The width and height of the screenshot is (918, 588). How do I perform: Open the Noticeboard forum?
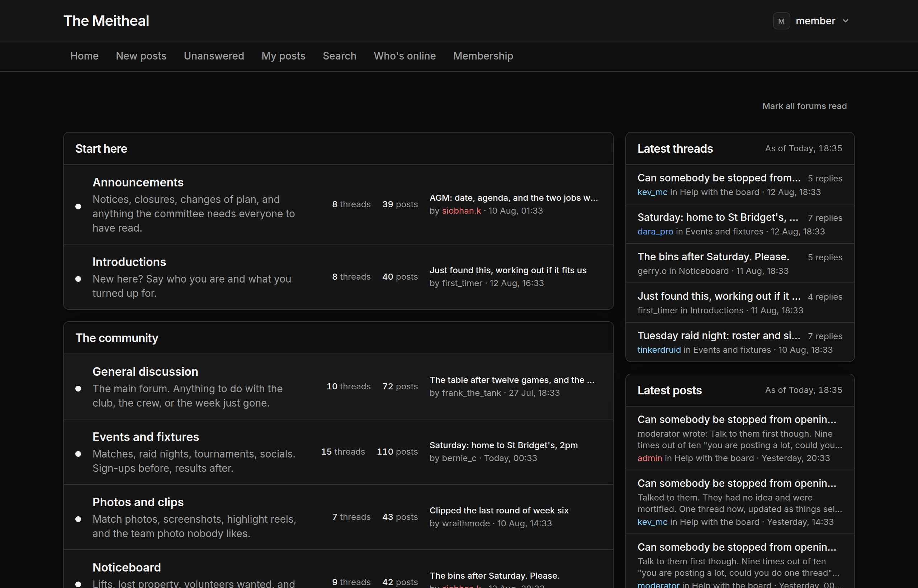tap(126, 568)
